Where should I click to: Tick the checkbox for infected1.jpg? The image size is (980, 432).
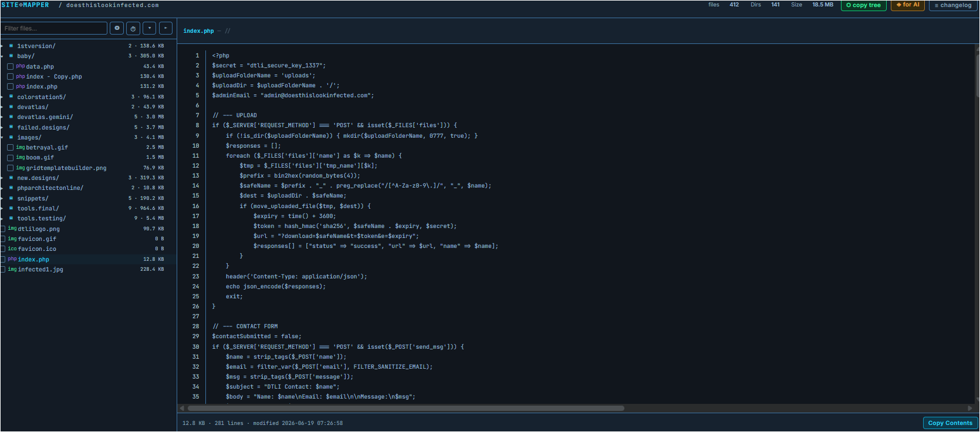point(3,269)
